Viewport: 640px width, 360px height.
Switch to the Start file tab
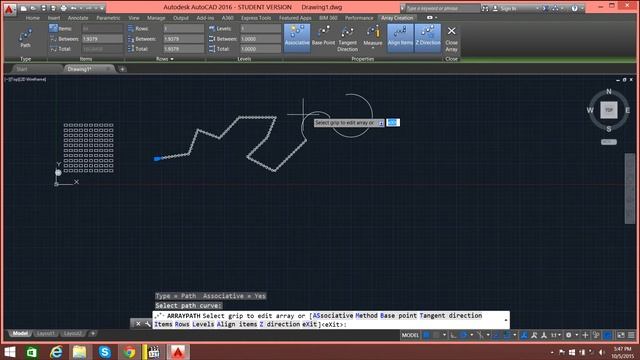(x=22, y=69)
